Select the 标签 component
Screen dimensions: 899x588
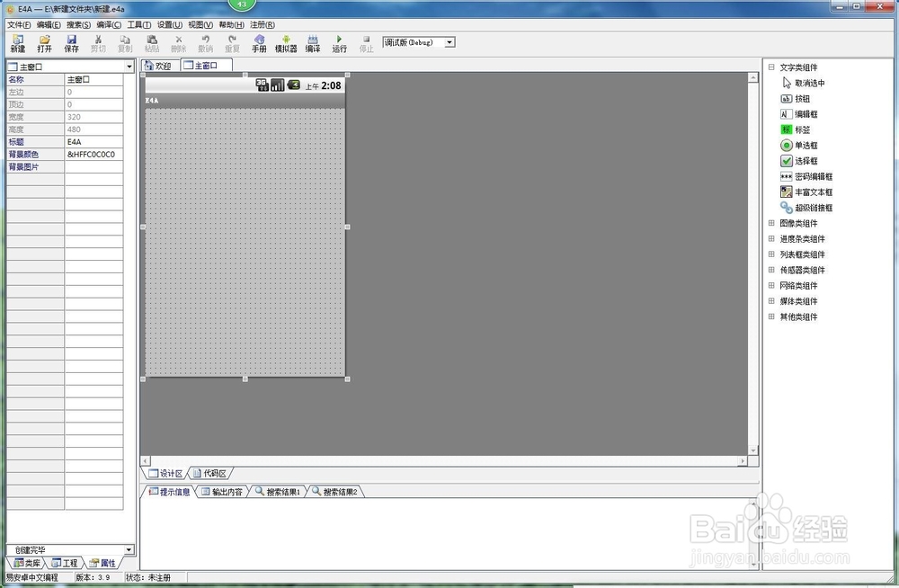point(796,129)
